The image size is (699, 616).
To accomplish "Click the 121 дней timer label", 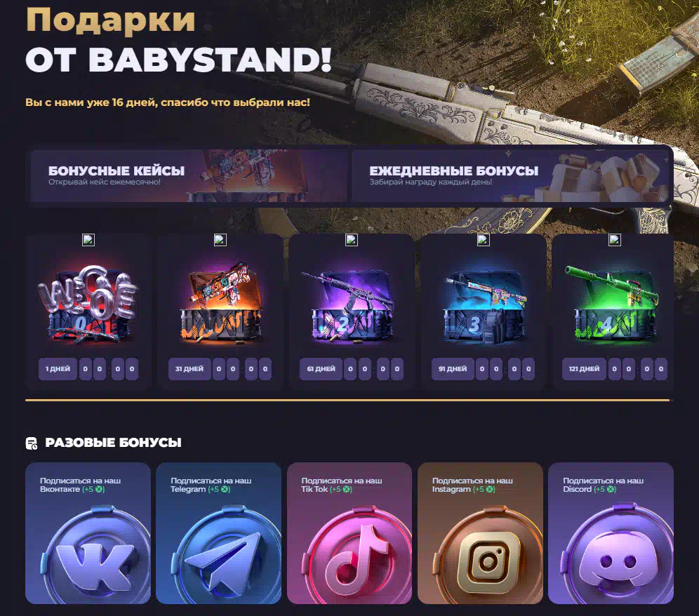I will [584, 369].
